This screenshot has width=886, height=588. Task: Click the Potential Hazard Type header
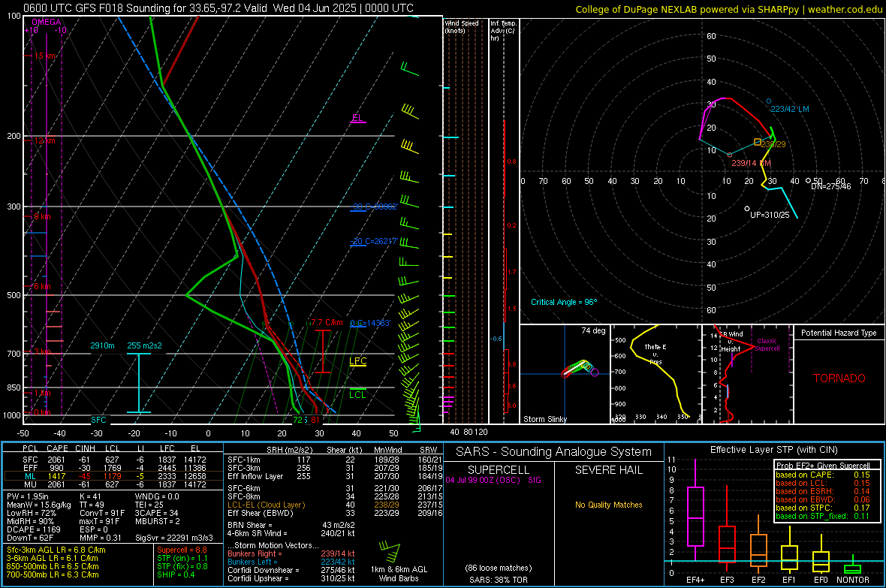pyautogui.click(x=839, y=333)
